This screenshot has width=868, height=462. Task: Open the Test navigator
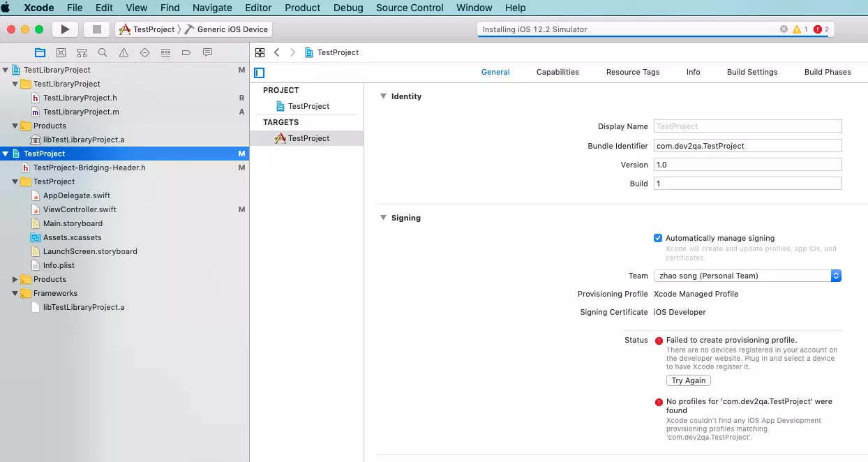click(144, 52)
